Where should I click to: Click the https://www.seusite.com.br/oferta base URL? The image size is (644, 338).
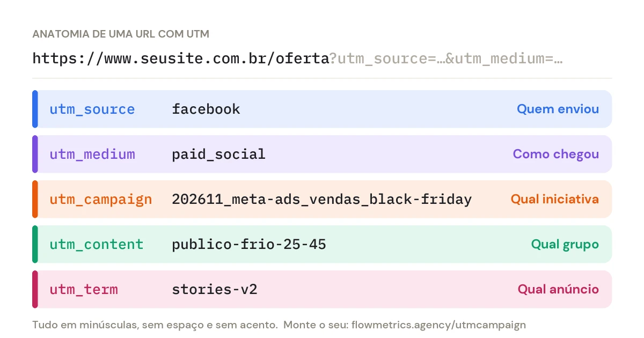[181, 58]
